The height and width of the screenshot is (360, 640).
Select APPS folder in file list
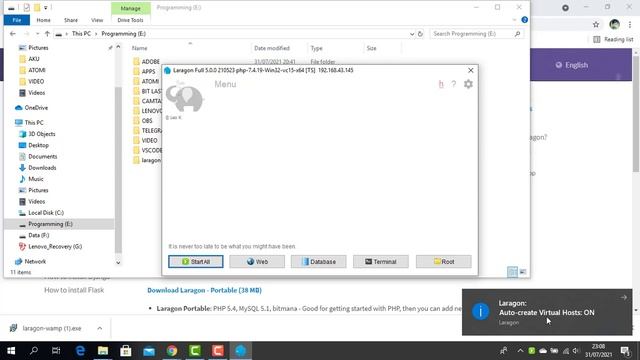click(148, 71)
